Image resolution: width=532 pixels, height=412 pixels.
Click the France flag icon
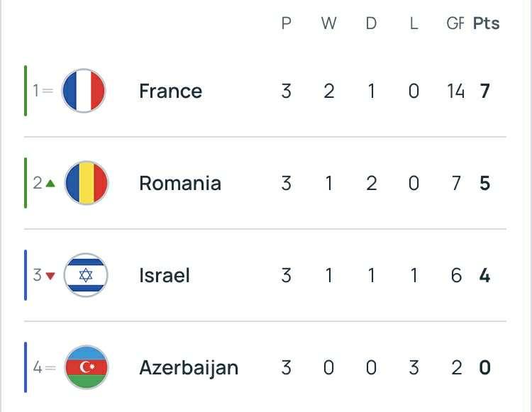[x=84, y=91]
